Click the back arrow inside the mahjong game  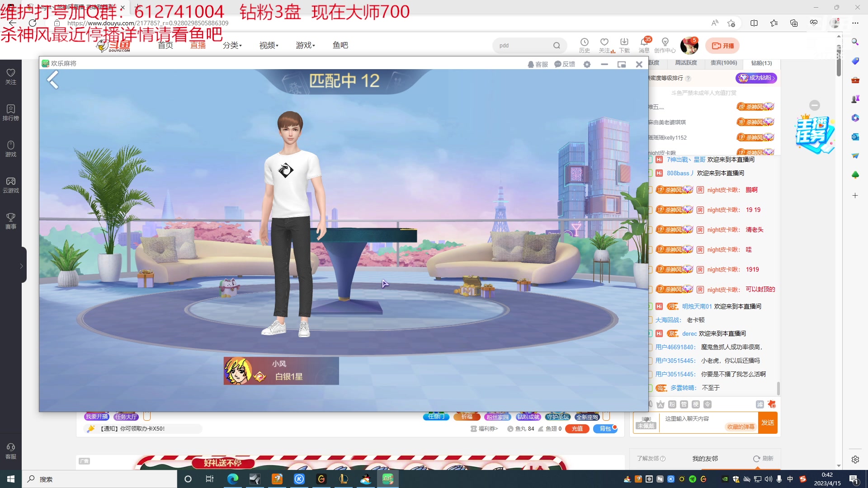click(x=53, y=80)
